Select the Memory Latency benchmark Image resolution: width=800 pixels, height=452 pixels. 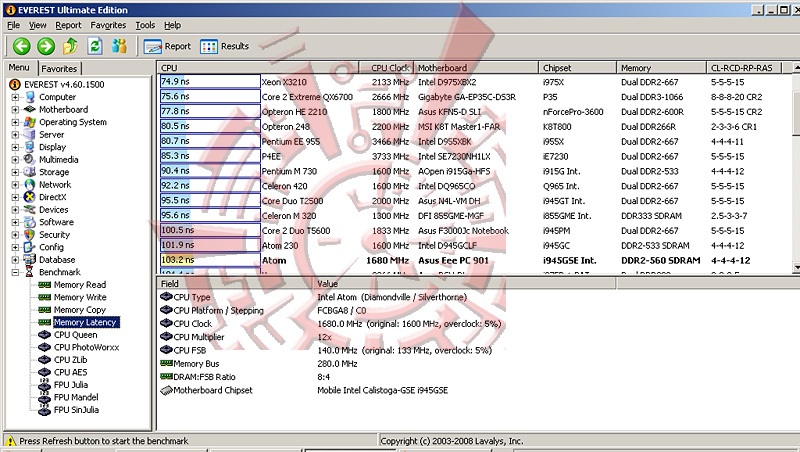(85, 322)
